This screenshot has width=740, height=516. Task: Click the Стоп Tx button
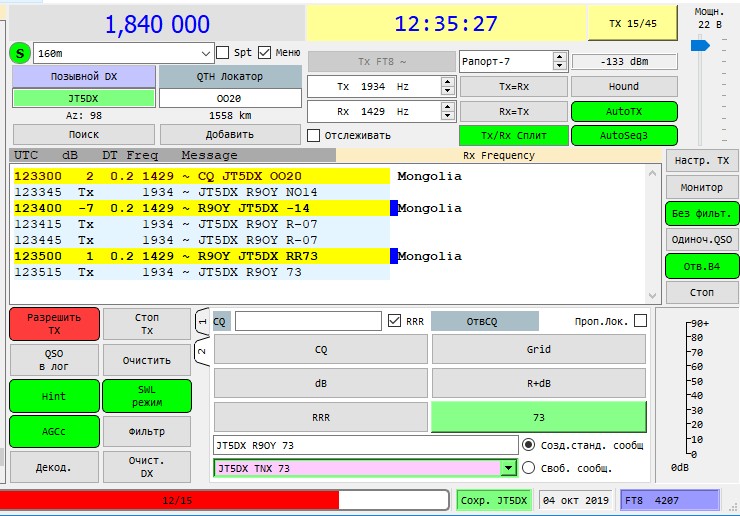tap(146, 324)
